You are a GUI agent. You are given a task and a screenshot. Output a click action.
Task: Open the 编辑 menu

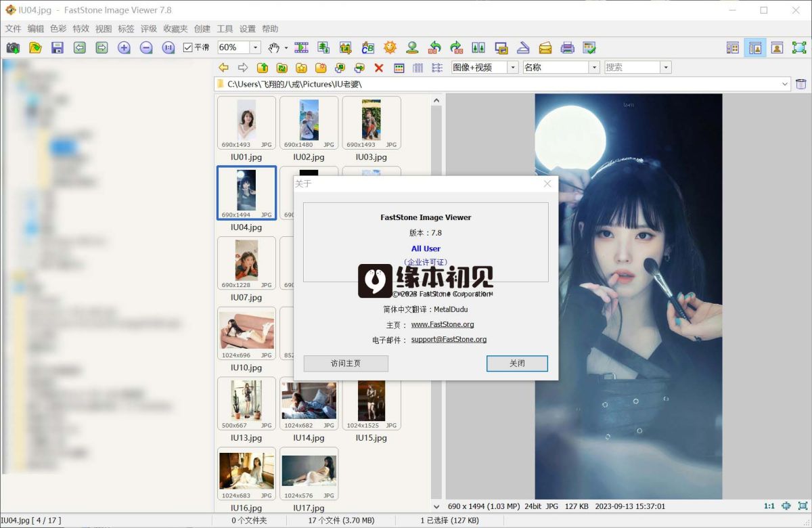36,29
